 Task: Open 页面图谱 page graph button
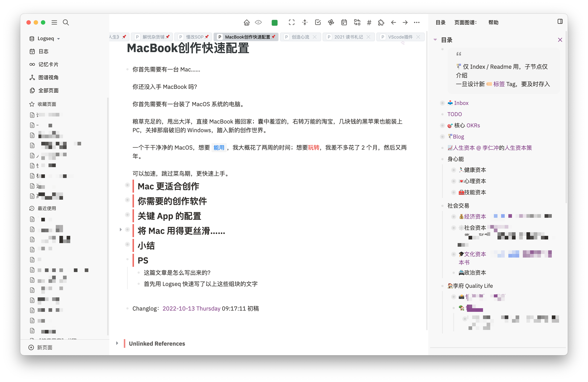pos(466,22)
